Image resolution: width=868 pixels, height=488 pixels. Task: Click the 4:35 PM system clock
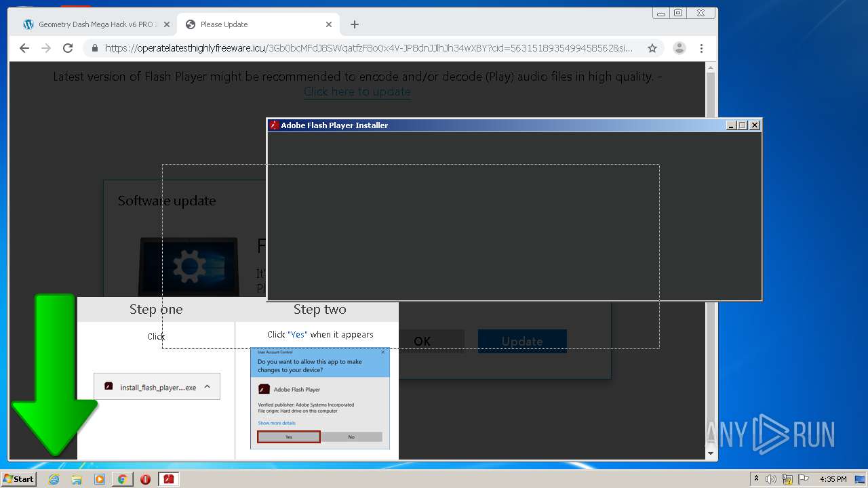click(x=833, y=479)
